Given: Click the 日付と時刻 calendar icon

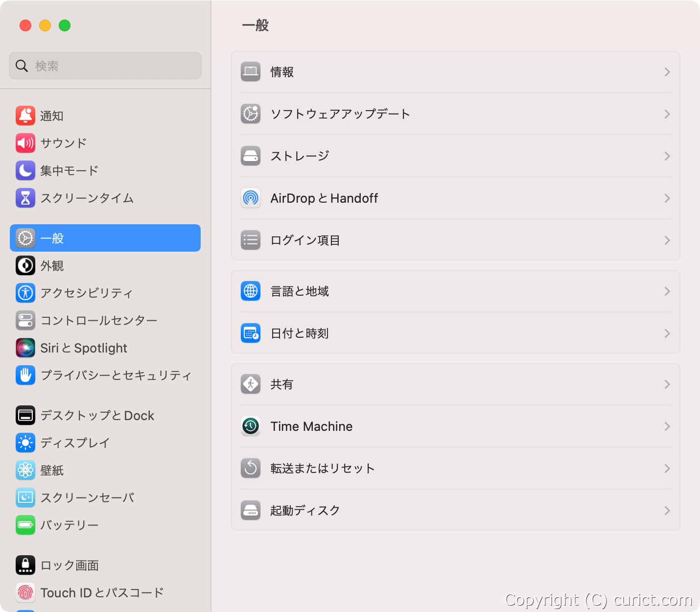Looking at the screenshot, I should point(251,333).
